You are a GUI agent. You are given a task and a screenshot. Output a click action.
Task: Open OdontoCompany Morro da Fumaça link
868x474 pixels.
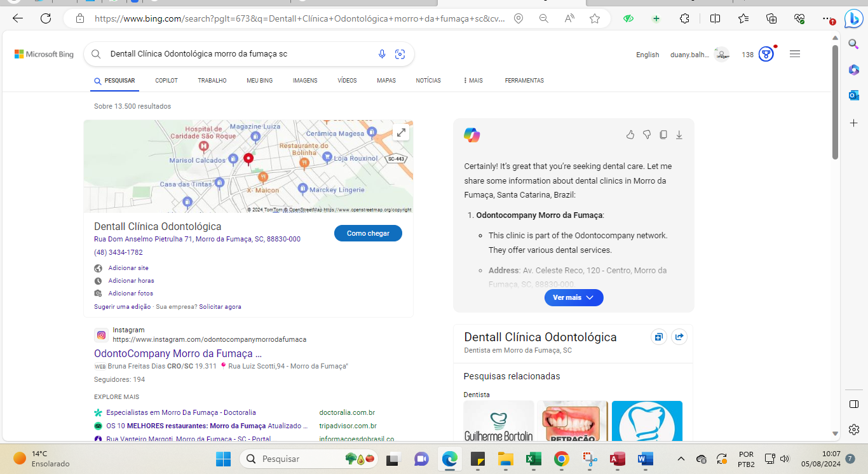coord(177,353)
